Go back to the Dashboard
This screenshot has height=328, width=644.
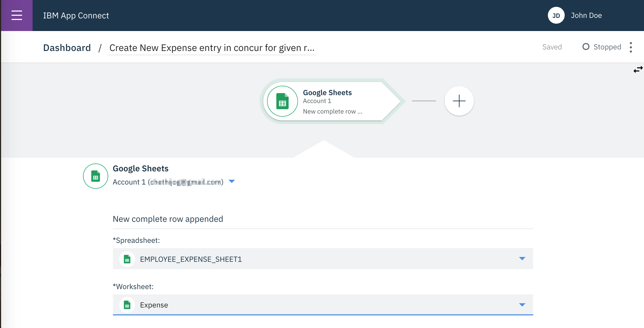click(x=67, y=48)
